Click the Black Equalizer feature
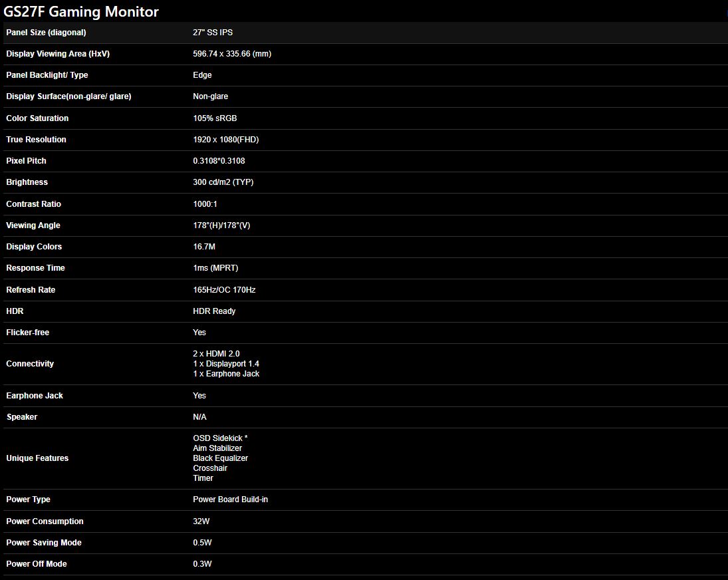 point(221,459)
